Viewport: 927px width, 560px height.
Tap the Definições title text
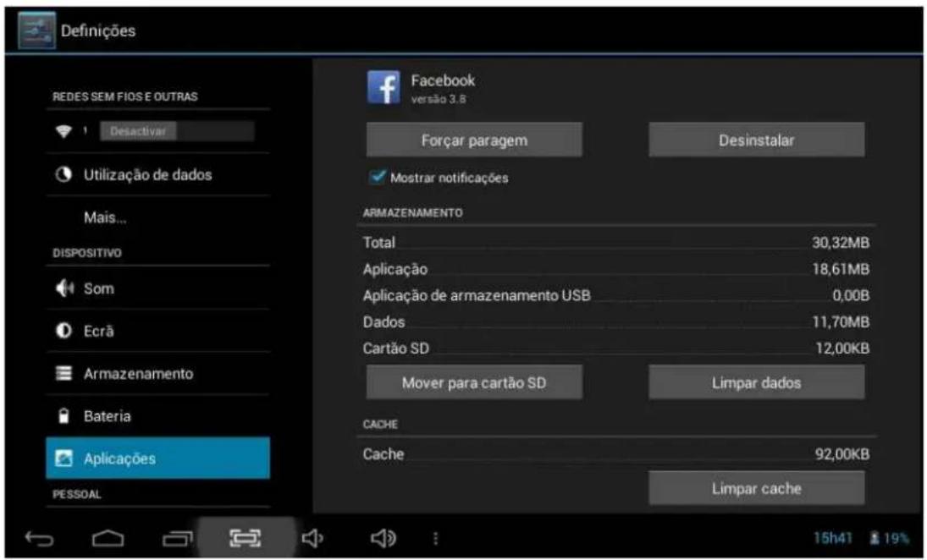(98, 30)
